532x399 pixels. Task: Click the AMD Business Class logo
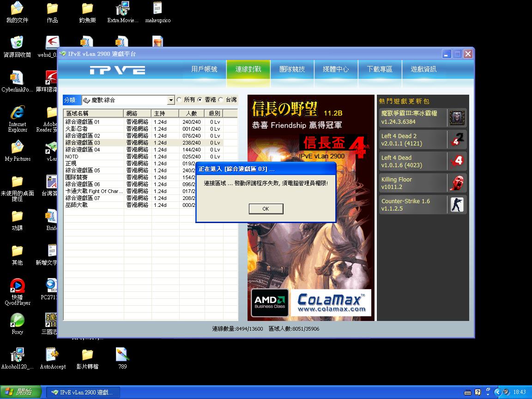270,302
